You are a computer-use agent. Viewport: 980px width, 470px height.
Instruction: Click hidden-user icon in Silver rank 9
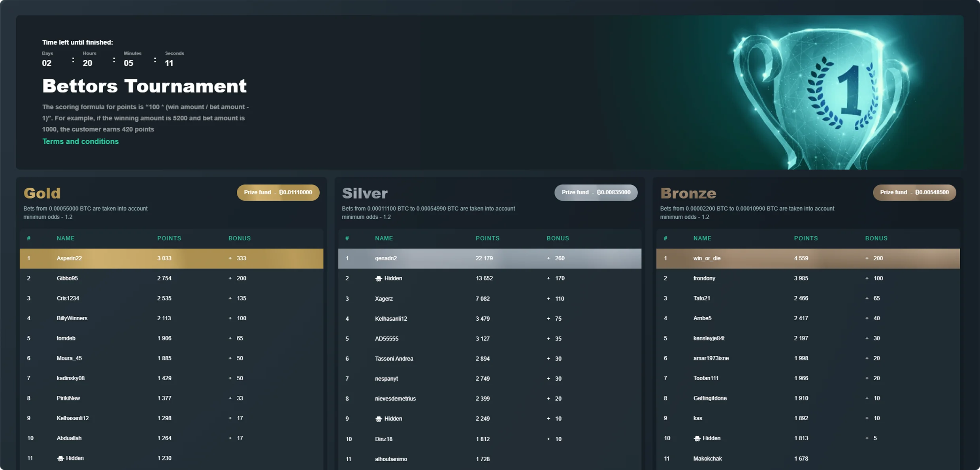tap(379, 419)
